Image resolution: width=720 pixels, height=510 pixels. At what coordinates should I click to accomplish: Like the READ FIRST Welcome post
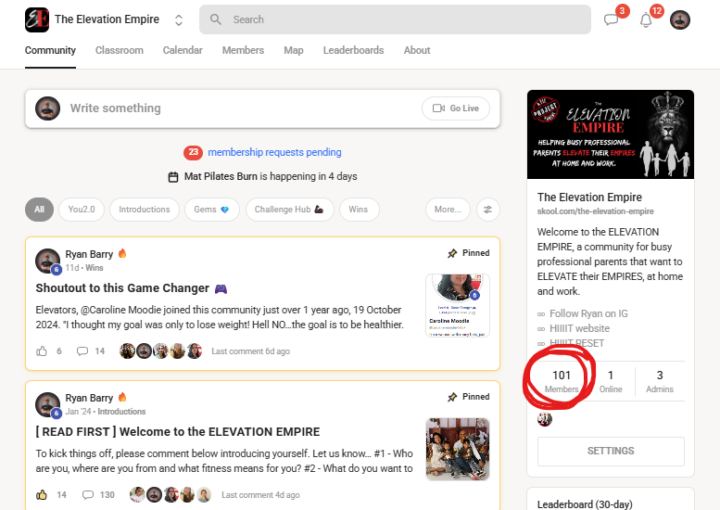pos(41,495)
